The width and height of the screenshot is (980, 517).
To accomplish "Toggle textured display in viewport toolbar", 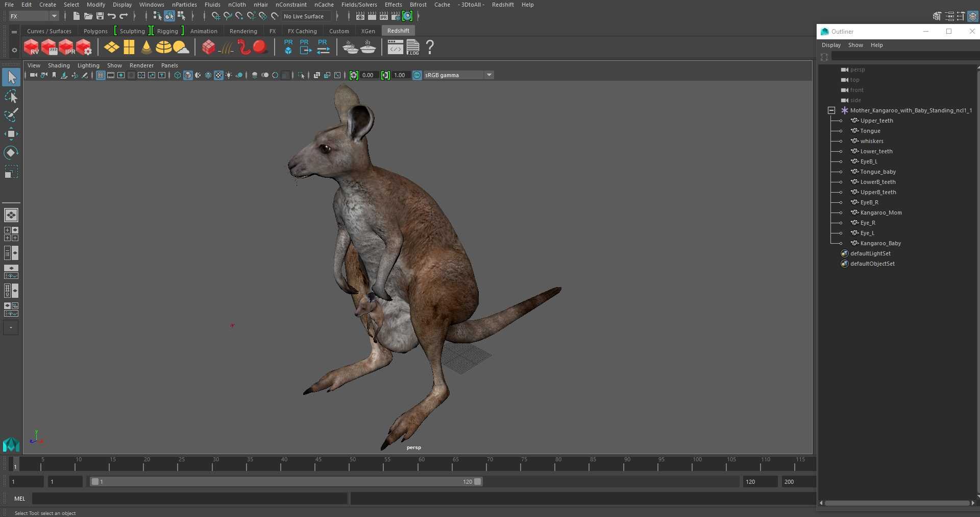I will [218, 75].
